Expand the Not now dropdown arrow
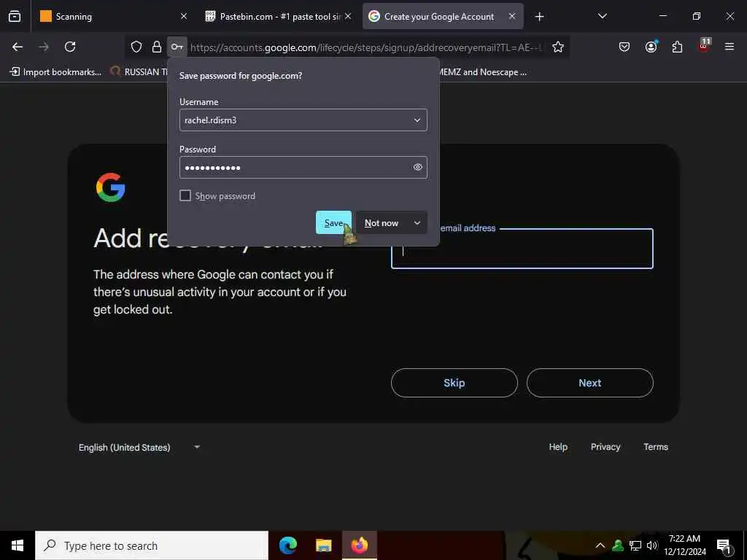Viewport: 747px width, 560px height. click(417, 223)
